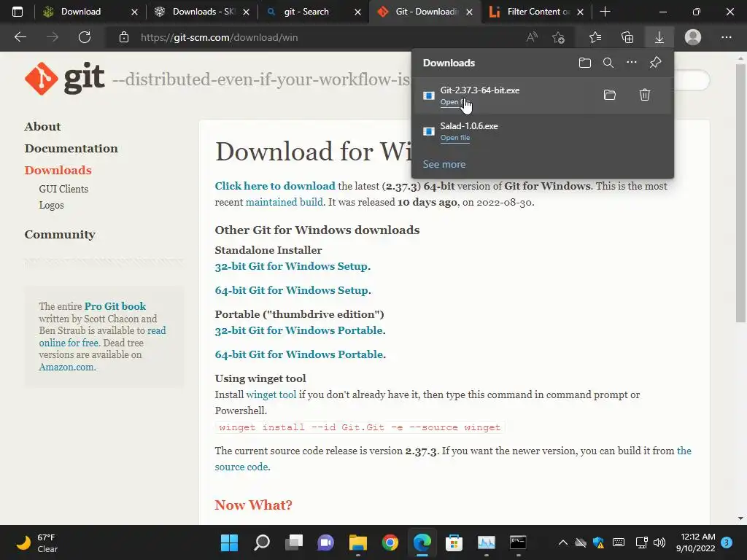Click the 'Click here to download' link
This screenshot has width=747, height=560.
pos(275,186)
